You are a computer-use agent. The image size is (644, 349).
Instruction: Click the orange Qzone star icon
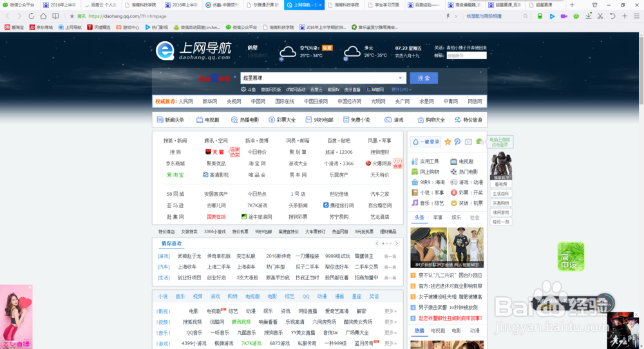pos(448,142)
